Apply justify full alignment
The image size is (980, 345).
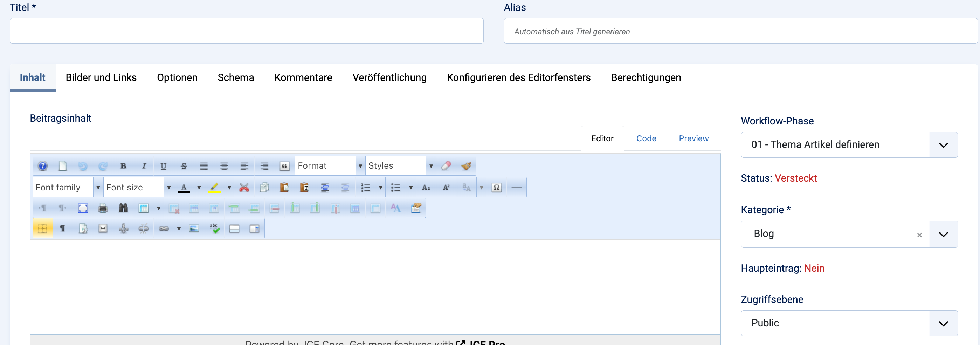click(204, 165)
